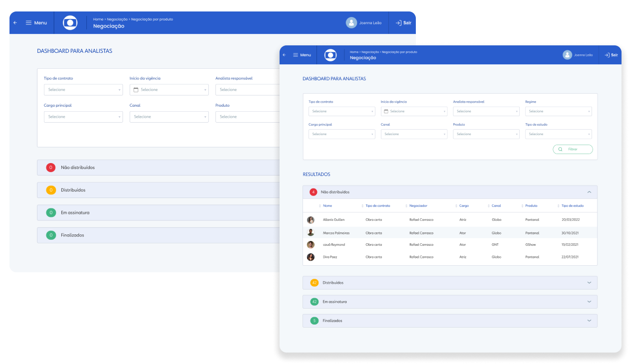Open the Menu in the rear window header
Image resolution: width=629 pixels, height=364 pixels.
coord(36,23)
